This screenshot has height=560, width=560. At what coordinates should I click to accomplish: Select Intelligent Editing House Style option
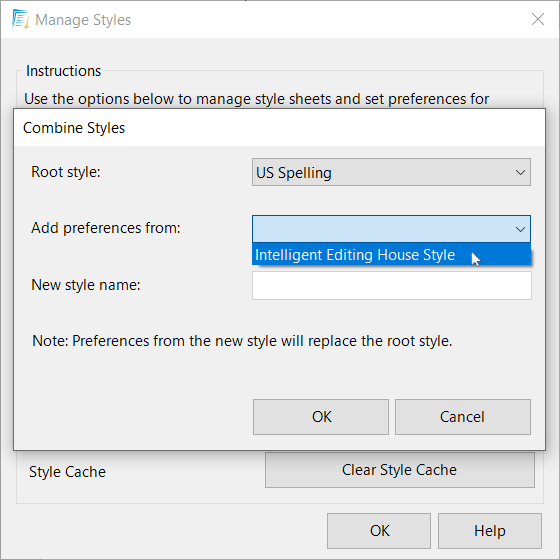(x=391, y=255)
